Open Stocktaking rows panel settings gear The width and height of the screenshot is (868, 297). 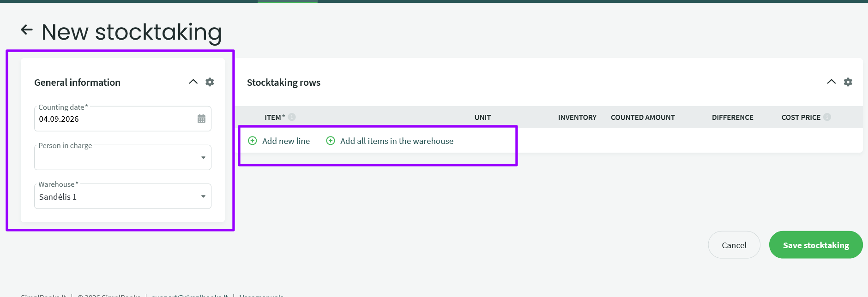click(x=848, y=82)
